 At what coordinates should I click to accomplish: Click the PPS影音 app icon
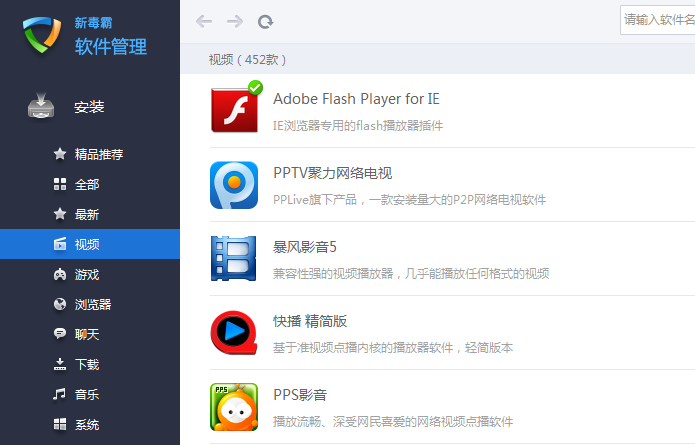234,406
